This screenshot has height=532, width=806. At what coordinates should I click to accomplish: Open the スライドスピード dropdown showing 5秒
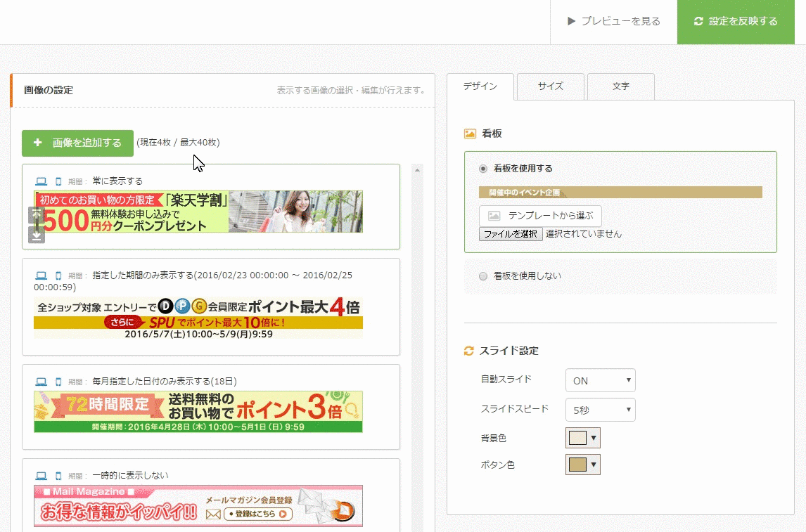pos(601,410)
